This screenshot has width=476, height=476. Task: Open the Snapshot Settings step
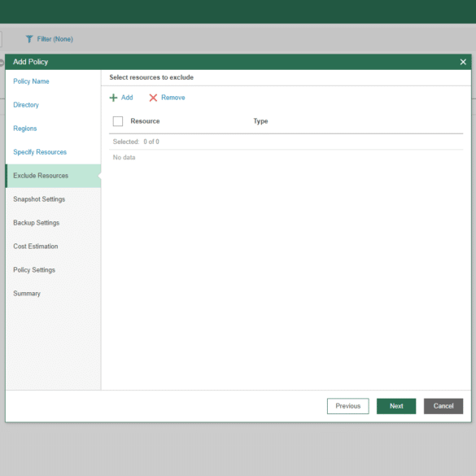pos(39,199)
